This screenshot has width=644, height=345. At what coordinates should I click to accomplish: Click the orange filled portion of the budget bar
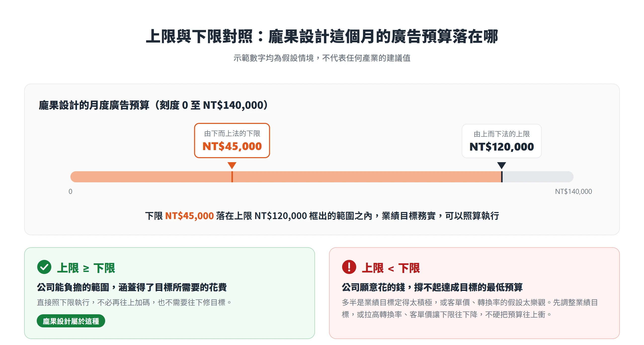click(x=286, y=177)
